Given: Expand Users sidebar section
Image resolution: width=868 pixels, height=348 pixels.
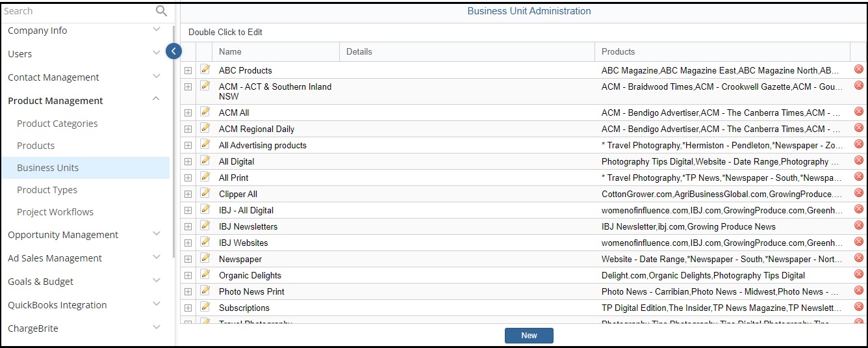Looking at the screenshot, I should (x=156, y=53).
